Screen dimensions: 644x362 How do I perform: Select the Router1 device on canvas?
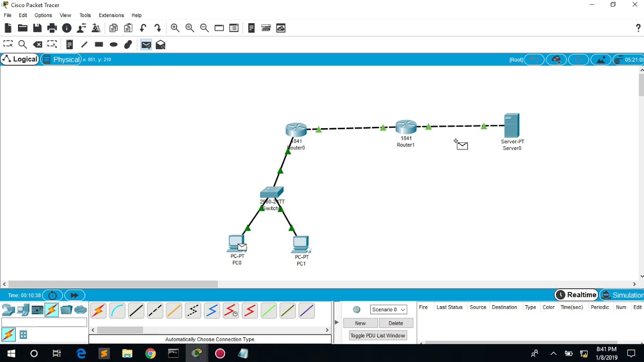[x=406, y=127]
